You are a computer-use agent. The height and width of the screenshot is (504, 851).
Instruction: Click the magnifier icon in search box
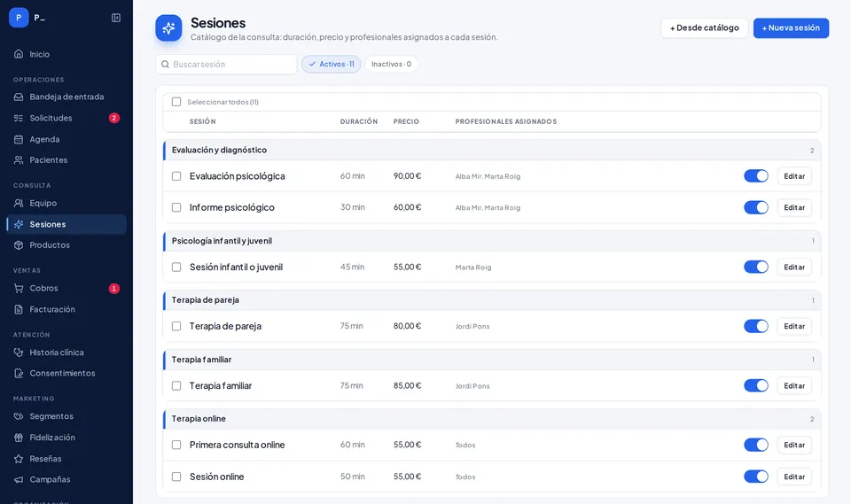pos(165,64)
